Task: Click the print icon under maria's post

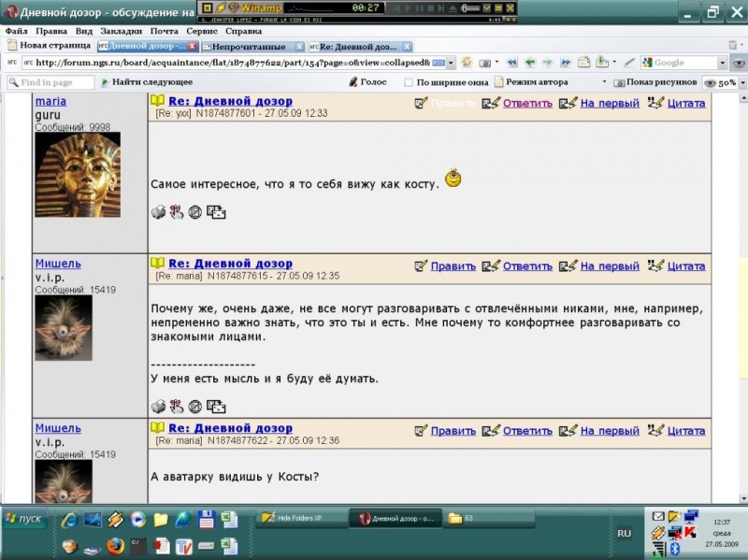Action: pyautogui.click(x=158, y=212)
